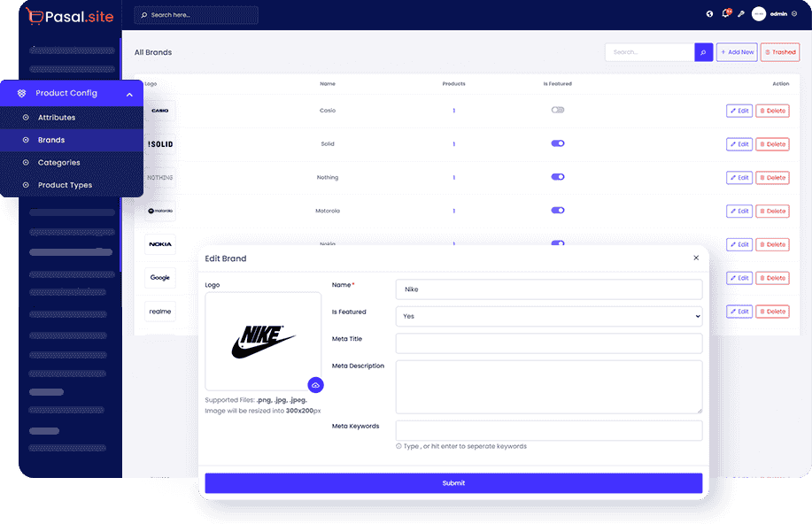Image resolution: width=812 pixels, height=524 pixels.
Task: Click the purple search magnifier button
Action: 703,52
